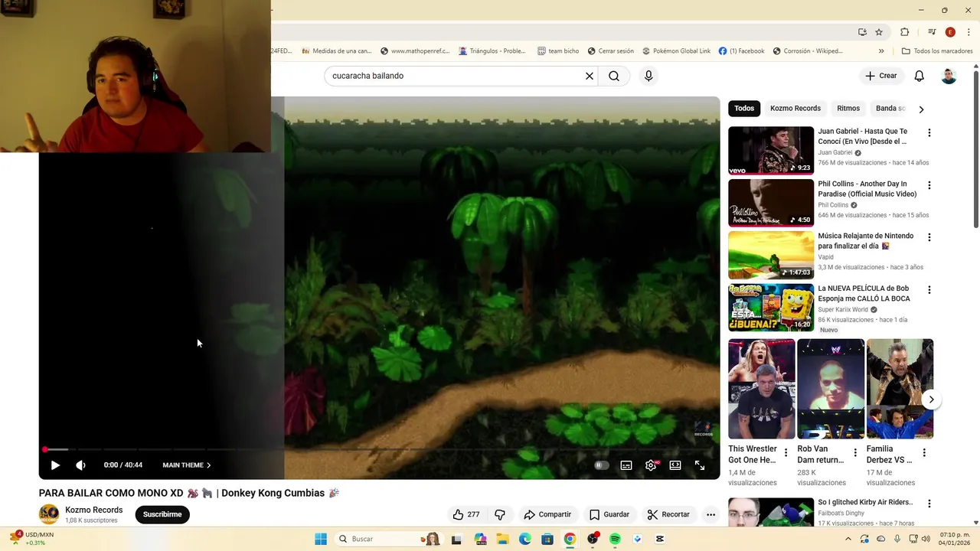The image size is (980, 551).
Task: Open CapCut from the taskbar
Action: [x=660, y=539]
